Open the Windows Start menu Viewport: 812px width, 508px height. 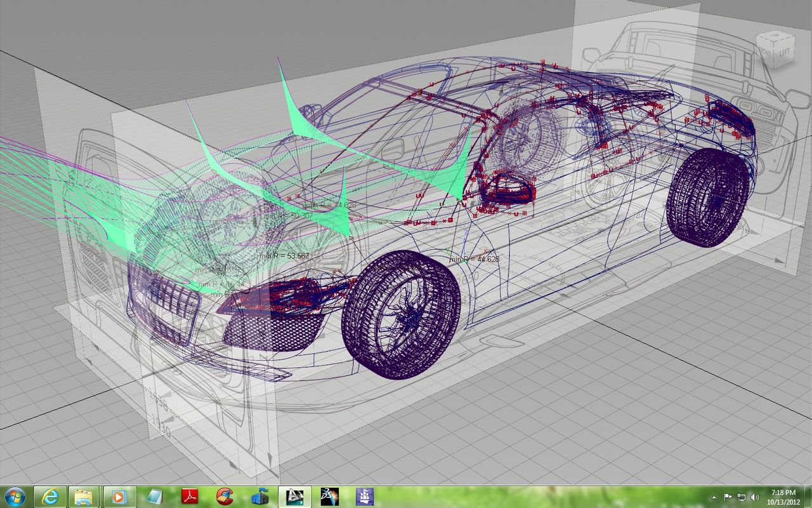(14, 496)
